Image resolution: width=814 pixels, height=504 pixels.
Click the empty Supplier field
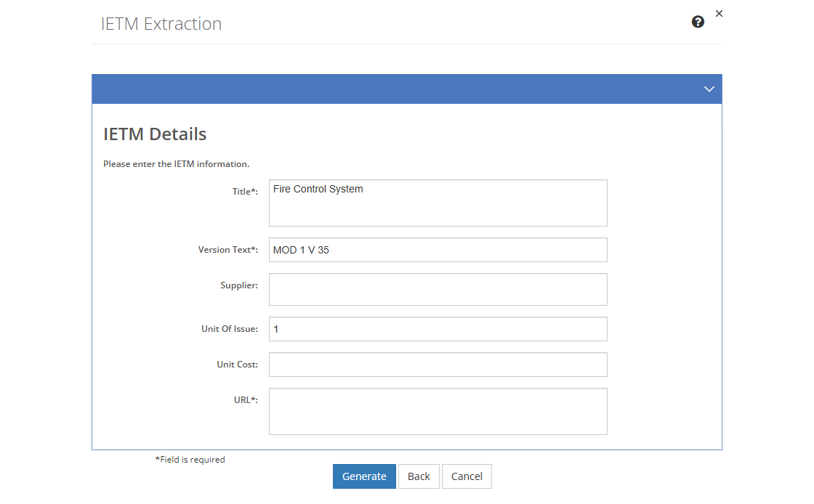coord(438,289)
